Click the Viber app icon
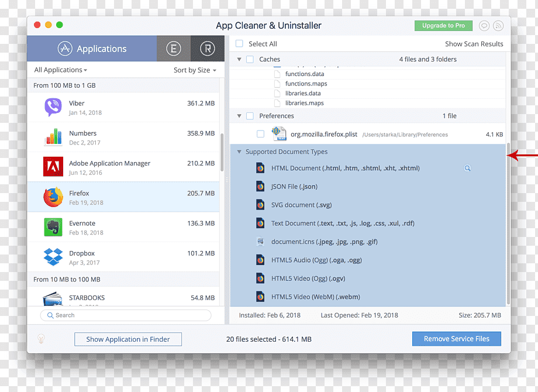The width and height of the screenshot is (538, 392). pyautogui.click(x=53, y=107)
